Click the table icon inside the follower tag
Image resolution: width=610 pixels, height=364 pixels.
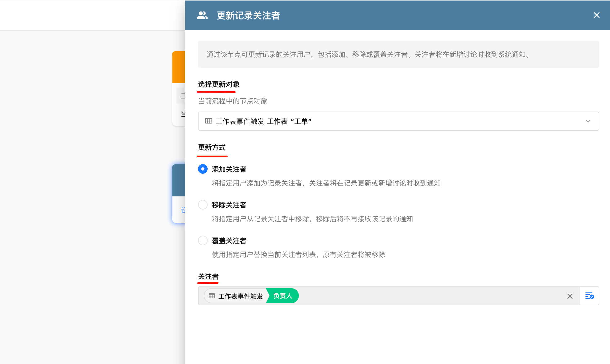[212, 296]
